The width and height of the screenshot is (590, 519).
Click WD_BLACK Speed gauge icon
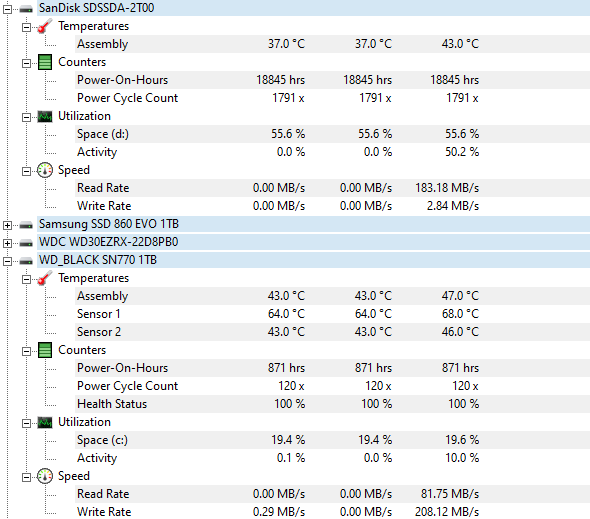coord(45,476)
